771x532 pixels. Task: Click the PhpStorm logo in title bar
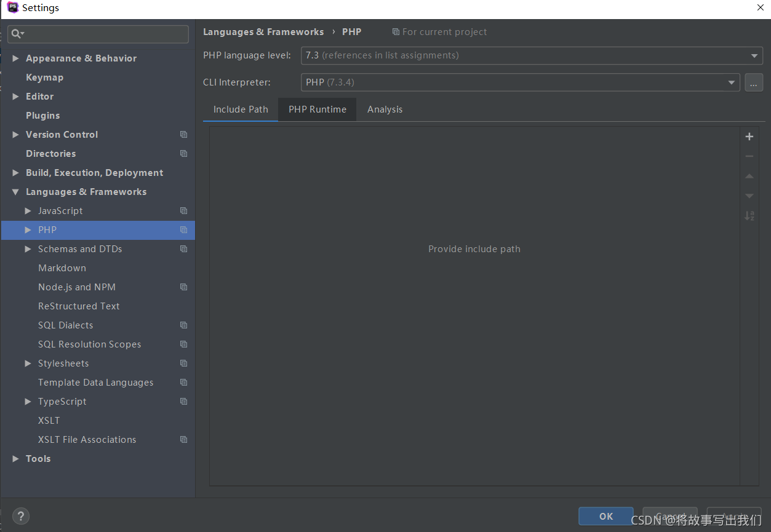point(12,7)
